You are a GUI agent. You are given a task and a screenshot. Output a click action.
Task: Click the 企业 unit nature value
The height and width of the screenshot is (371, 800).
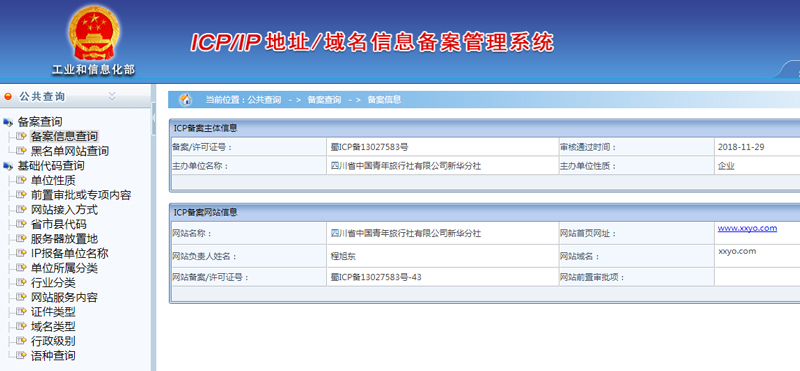pyautogui.click(x=726, y=166)
